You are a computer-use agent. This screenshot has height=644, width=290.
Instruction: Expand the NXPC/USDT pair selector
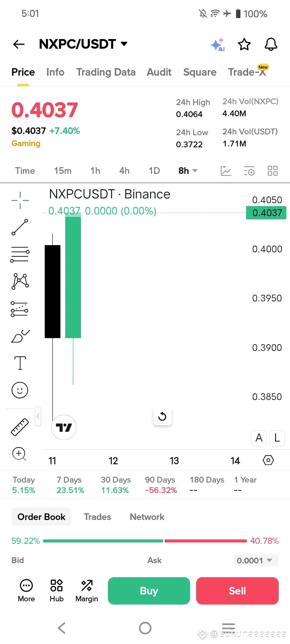[x=83, y=44]
